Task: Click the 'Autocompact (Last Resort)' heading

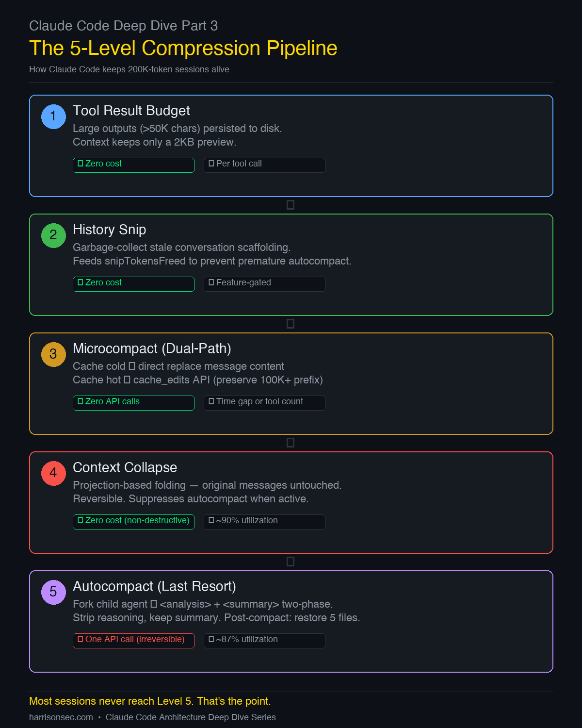Action: [154, 586]
